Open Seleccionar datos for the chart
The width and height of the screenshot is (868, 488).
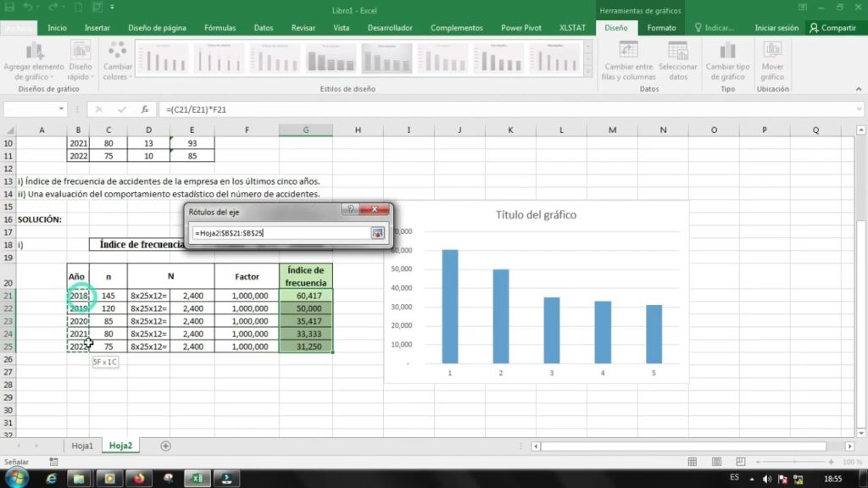tap(677, 60)
